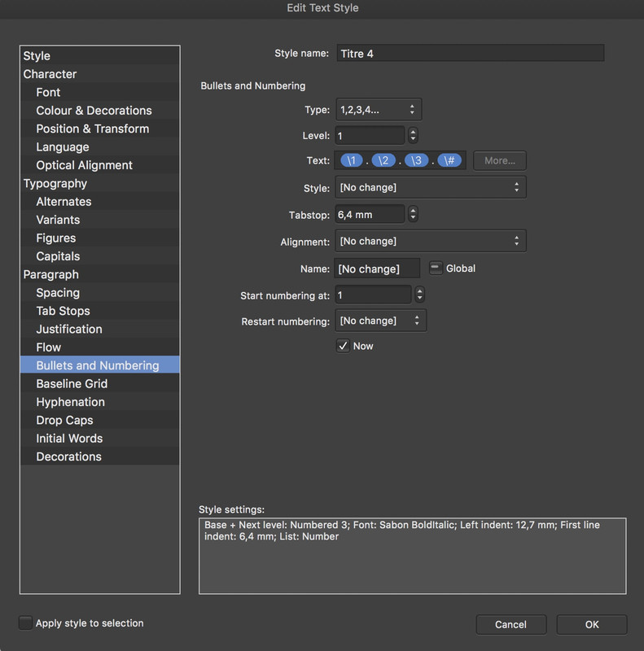Open the Tab Stops section
The width and height of the screenshot is (644, 651).
(63, 311)
